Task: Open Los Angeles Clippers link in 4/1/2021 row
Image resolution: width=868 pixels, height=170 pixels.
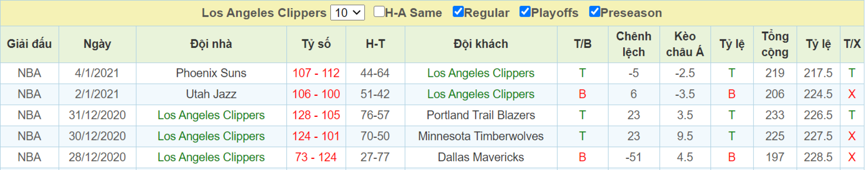Action: tap(481, 73)
